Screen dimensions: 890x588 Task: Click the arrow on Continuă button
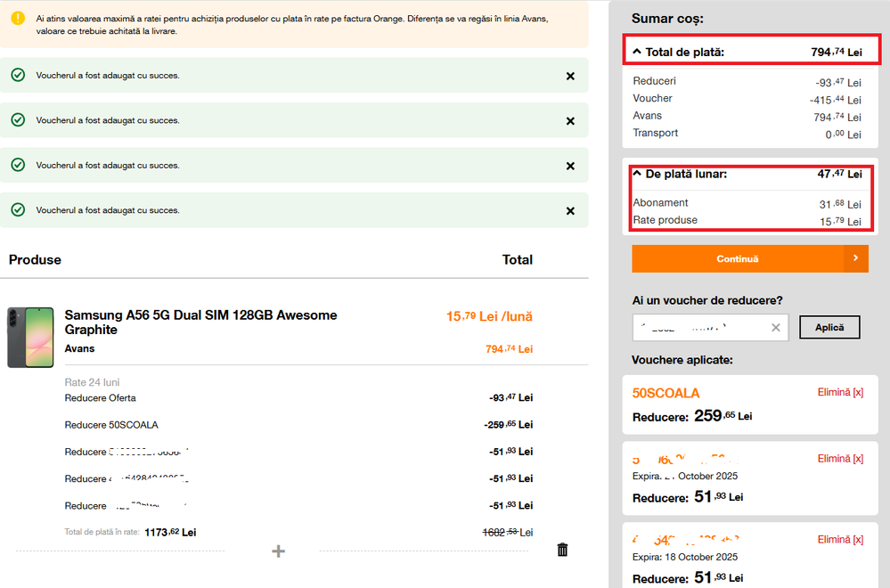coord(855,258)
